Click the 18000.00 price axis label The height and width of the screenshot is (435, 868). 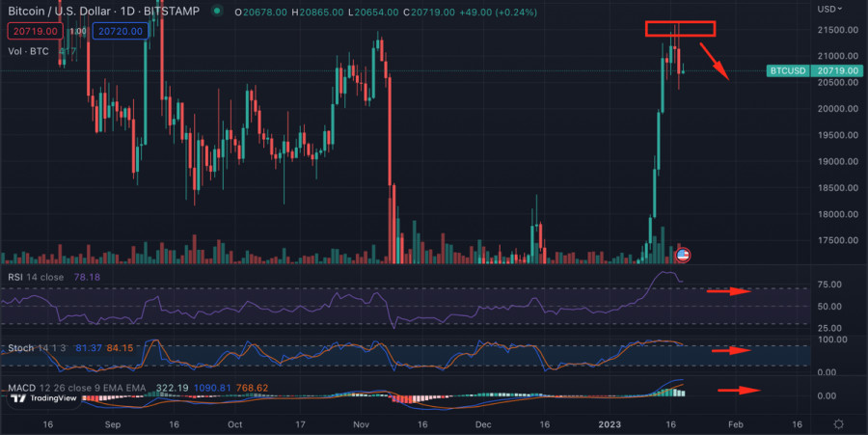[x=837, y=214]
